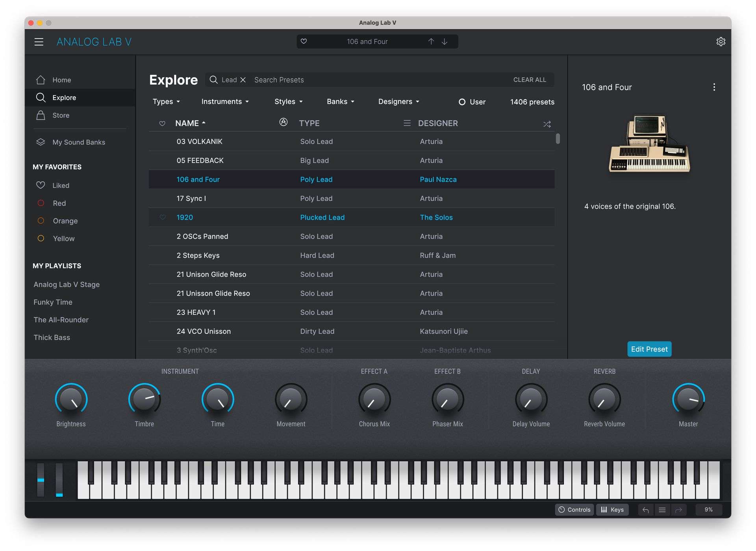
Task: Open the hamburger main menu
Action: click(39, 42)
